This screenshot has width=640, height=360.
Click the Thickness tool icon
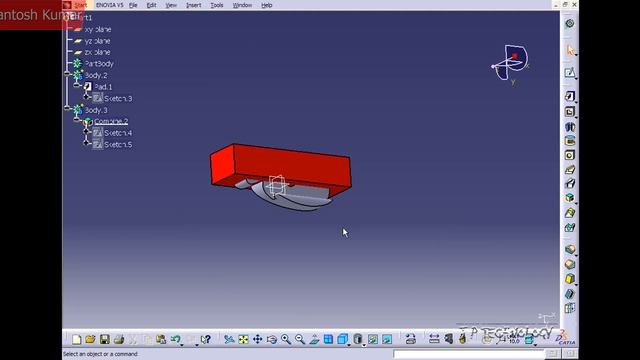570,308
